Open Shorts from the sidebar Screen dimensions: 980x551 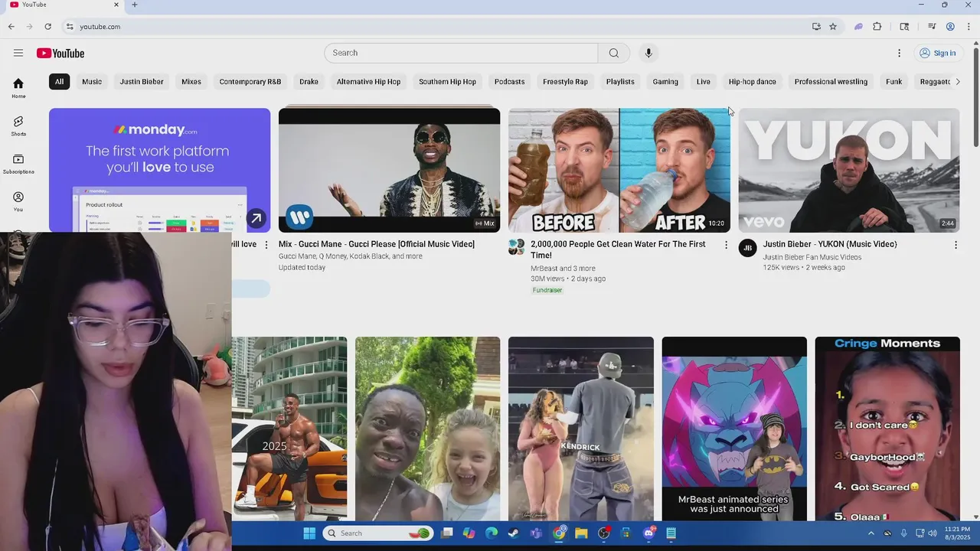point(18,126)
